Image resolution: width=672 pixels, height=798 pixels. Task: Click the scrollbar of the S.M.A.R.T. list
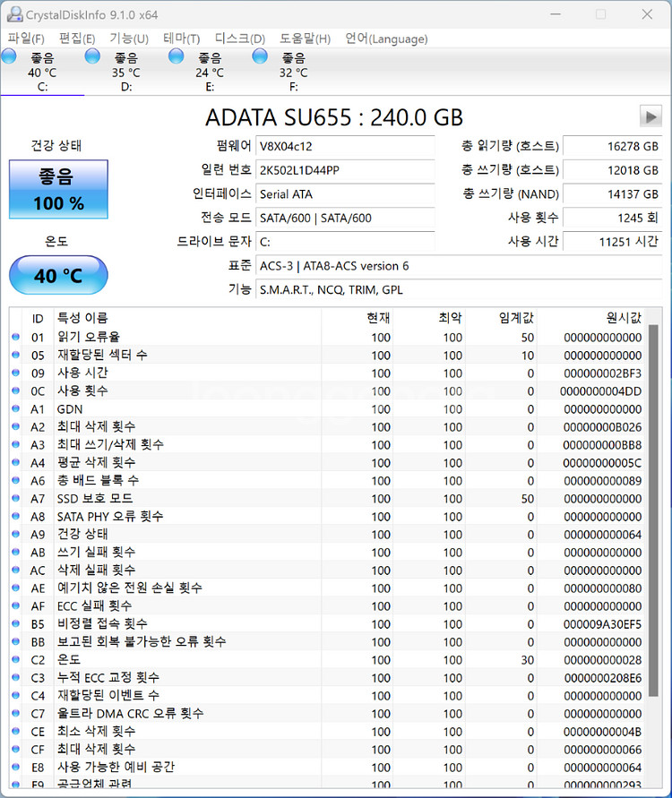(x=653, y=510)
